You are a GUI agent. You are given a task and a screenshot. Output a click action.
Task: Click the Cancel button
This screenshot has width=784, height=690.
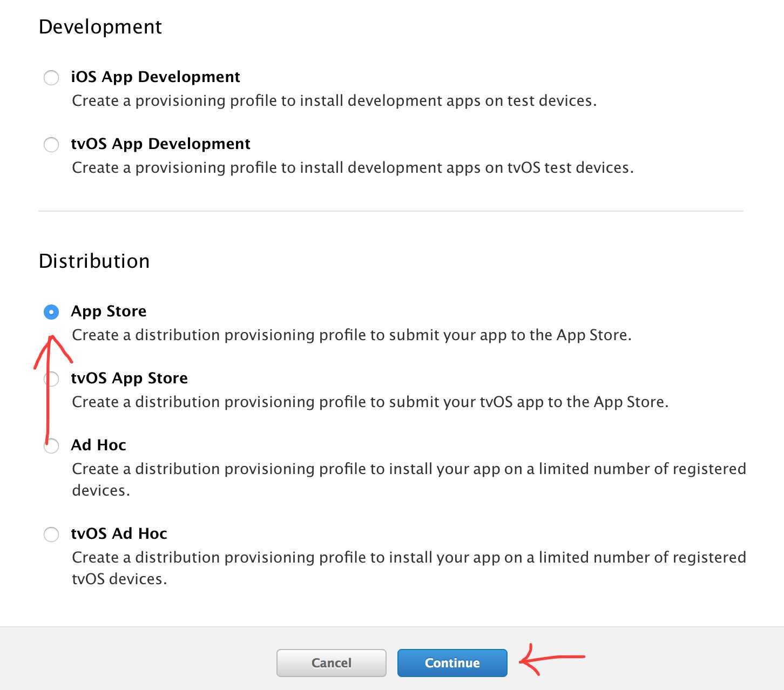[332, 663]
